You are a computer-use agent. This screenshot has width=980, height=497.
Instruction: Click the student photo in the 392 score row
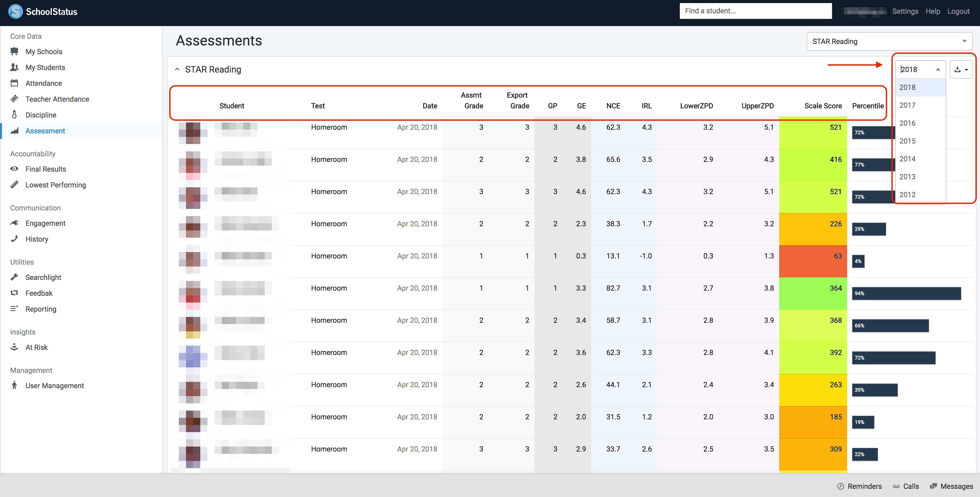point(193,357)
